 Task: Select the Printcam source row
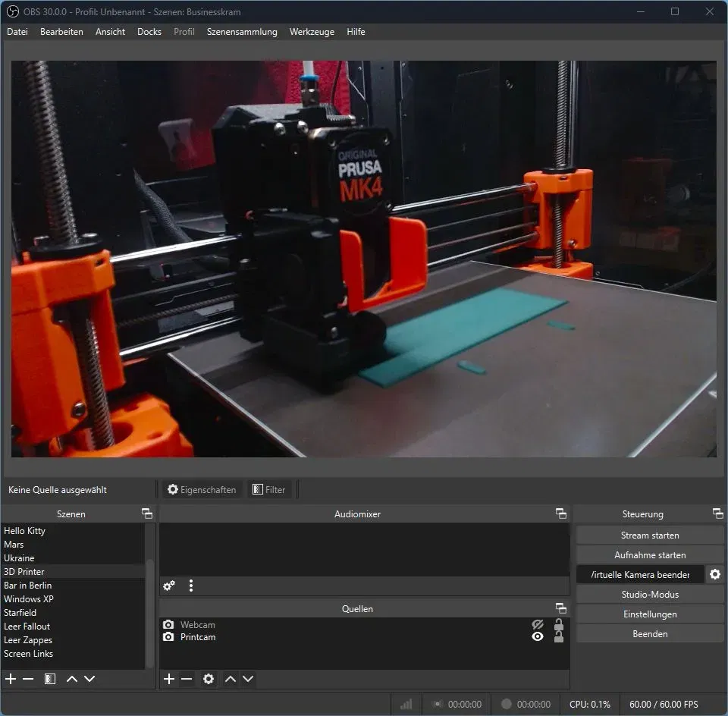[364, 636]
